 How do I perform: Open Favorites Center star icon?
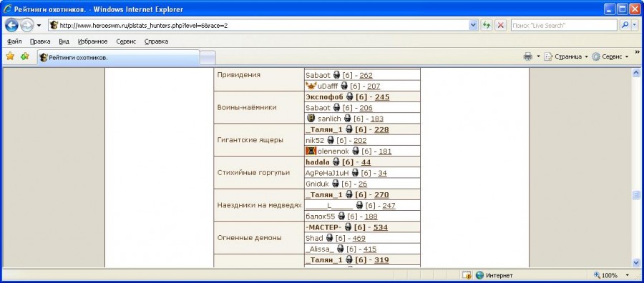click(10, 56)
